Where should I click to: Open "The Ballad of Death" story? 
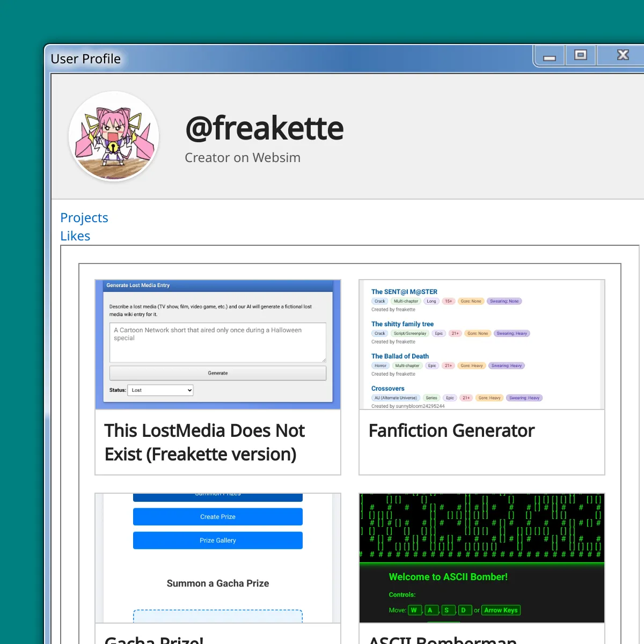400,356
